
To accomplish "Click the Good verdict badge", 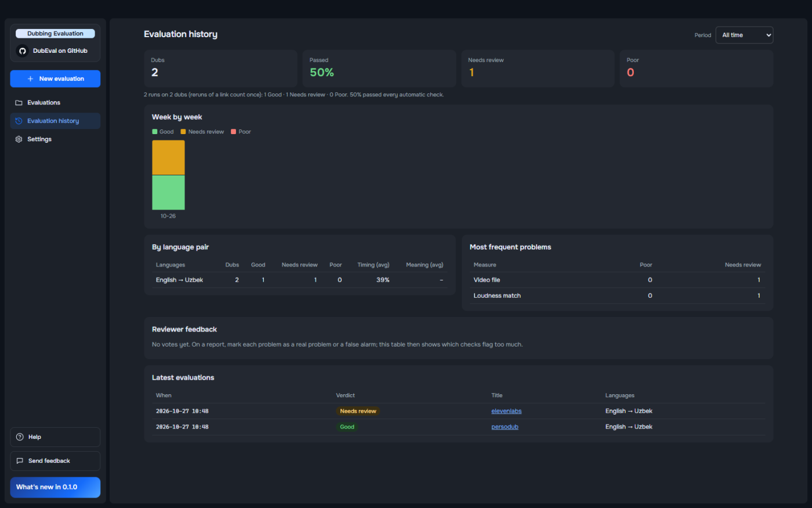I will coord(347,427).
